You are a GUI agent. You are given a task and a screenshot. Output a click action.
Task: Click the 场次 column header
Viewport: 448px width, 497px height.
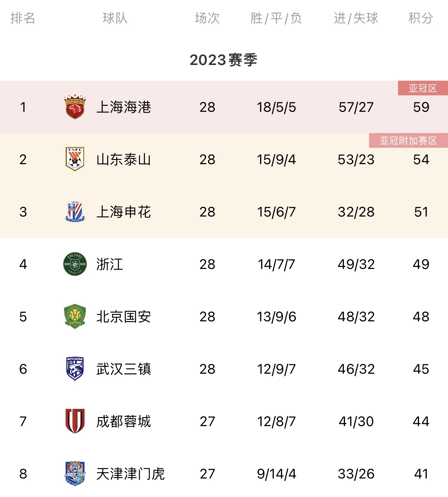[207, 18]
